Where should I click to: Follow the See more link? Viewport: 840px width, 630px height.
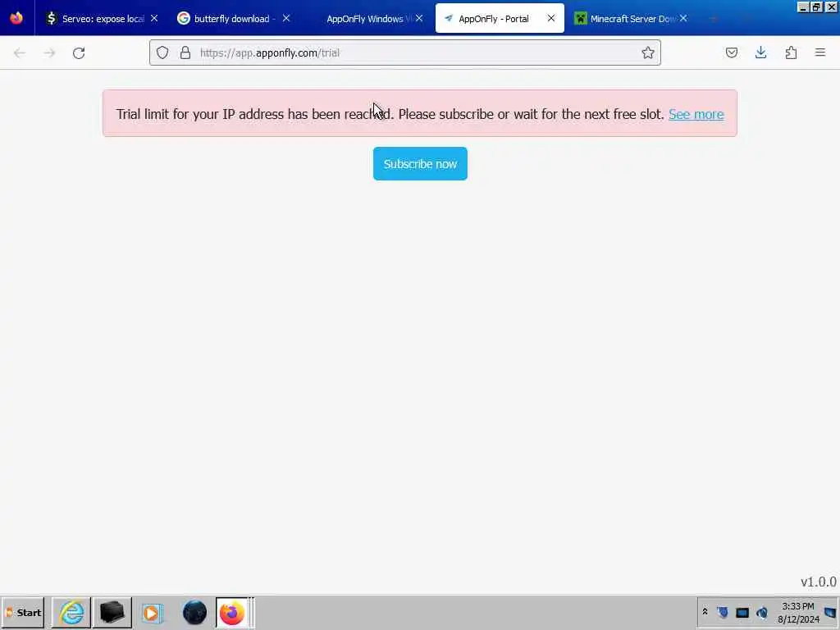696,114
